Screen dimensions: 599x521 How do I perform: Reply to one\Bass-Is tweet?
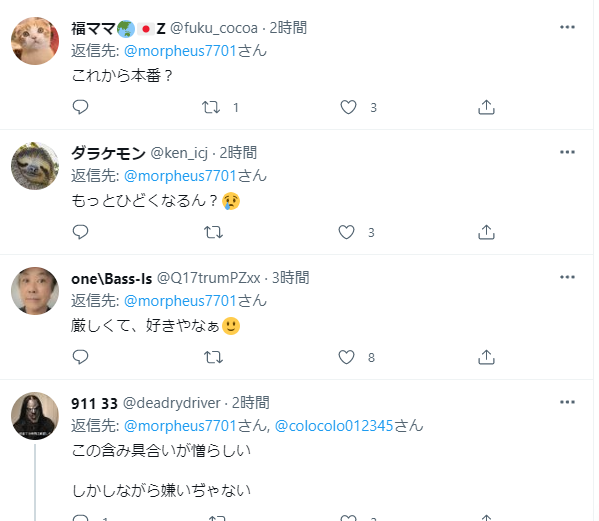pyautogui.click(x=80, y=357)
